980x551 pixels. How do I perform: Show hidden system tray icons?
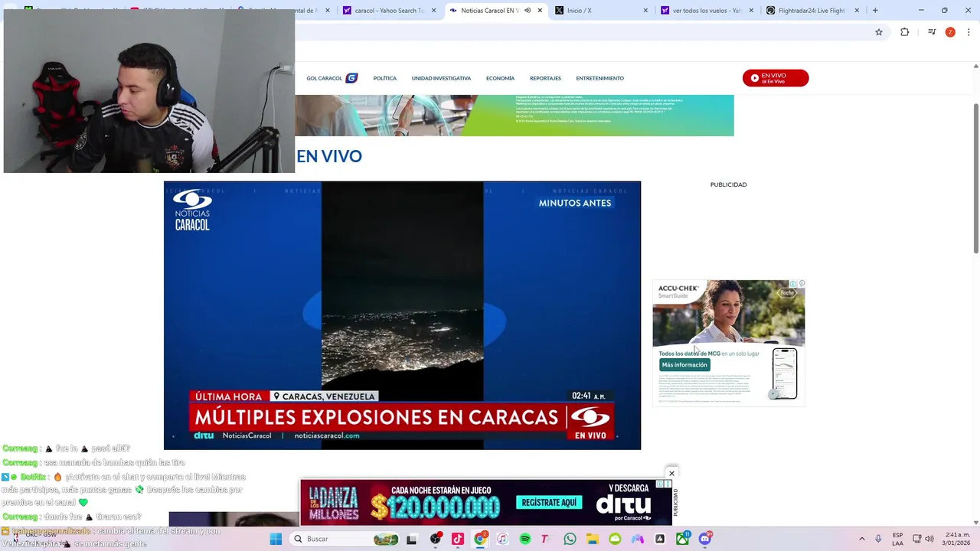[x=861, y=539]
